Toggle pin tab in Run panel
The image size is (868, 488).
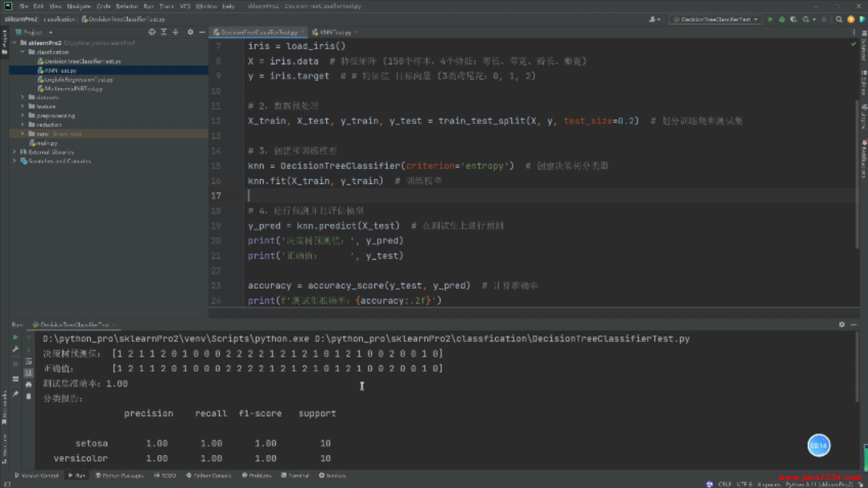click(15, 394)
